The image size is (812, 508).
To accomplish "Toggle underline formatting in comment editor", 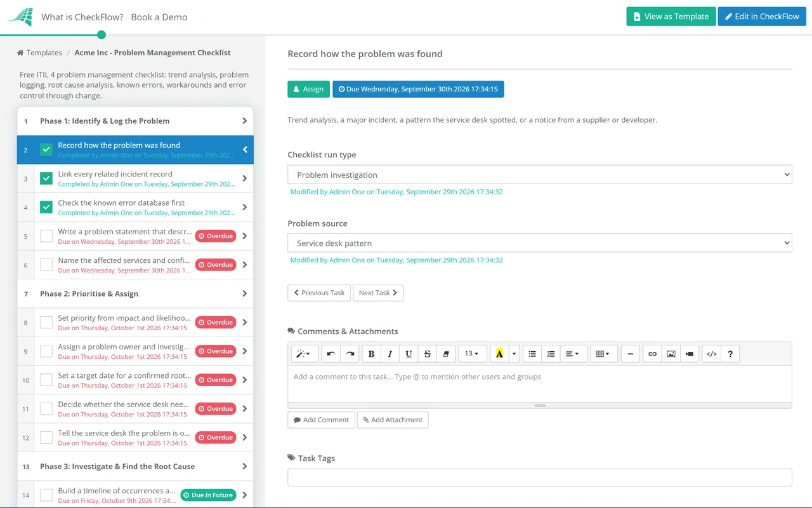I will pos(409,354).
